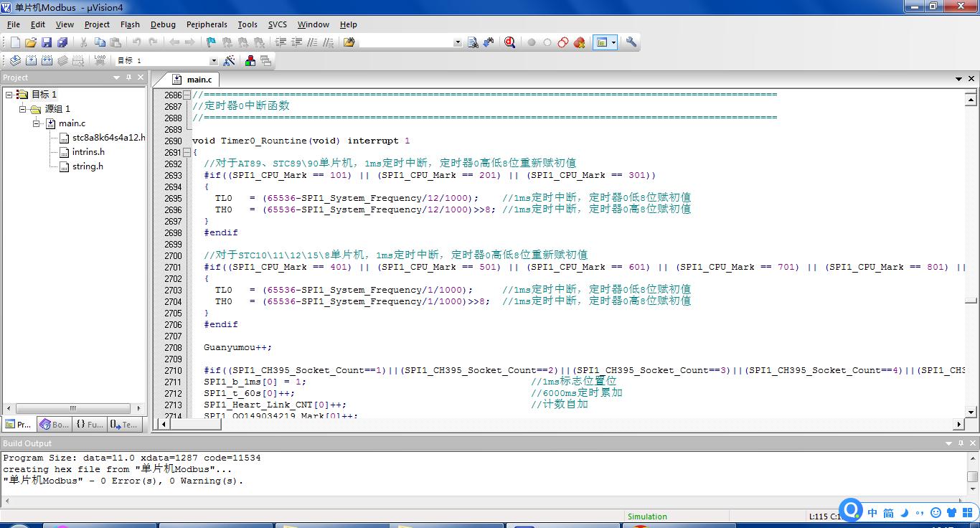The image size is (980, 528).
Task: Collapse the 源组 1 group node
Action: [23, 109]
